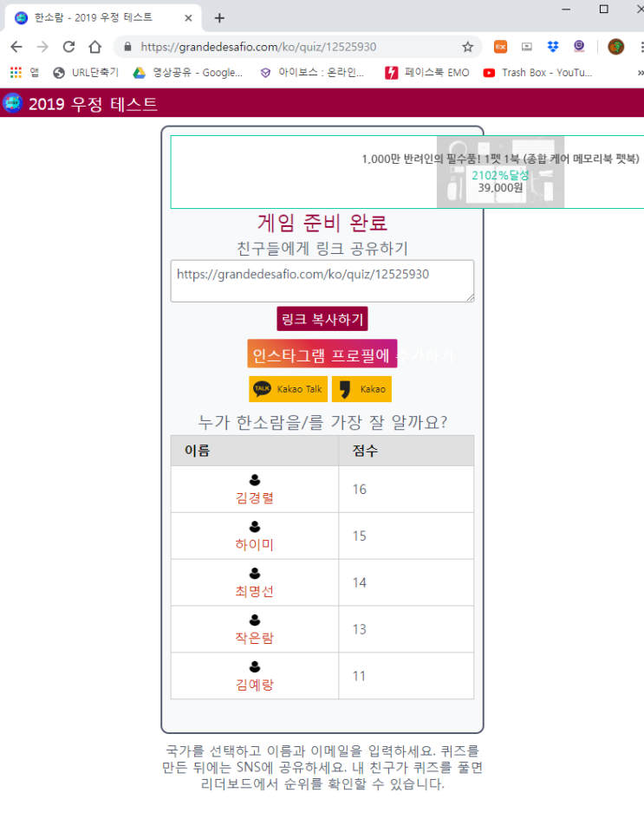Open the orange EX extension icon
The image size is (644, 838).
click(x=500, y=47)
